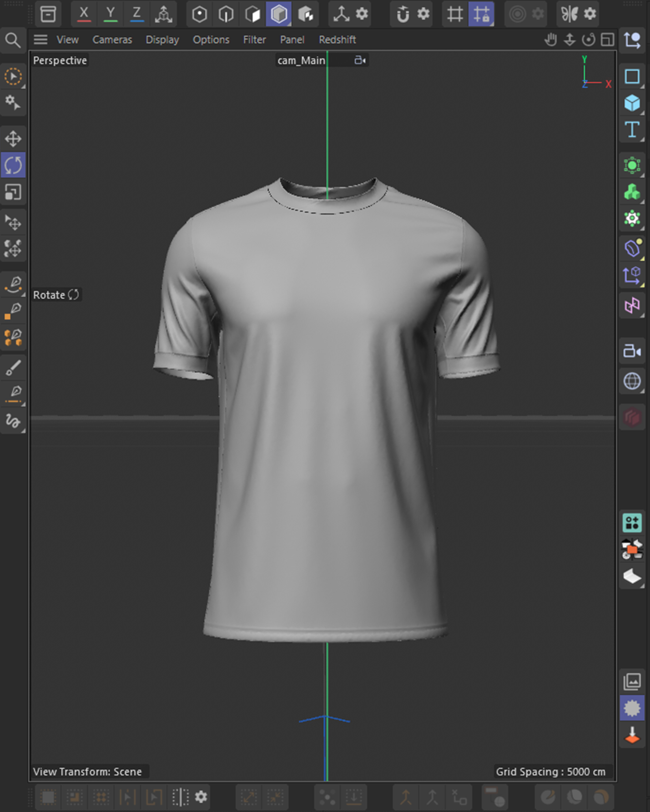Add a Camera object
Viewport: 650px width, 812px height.
point(632,351)
